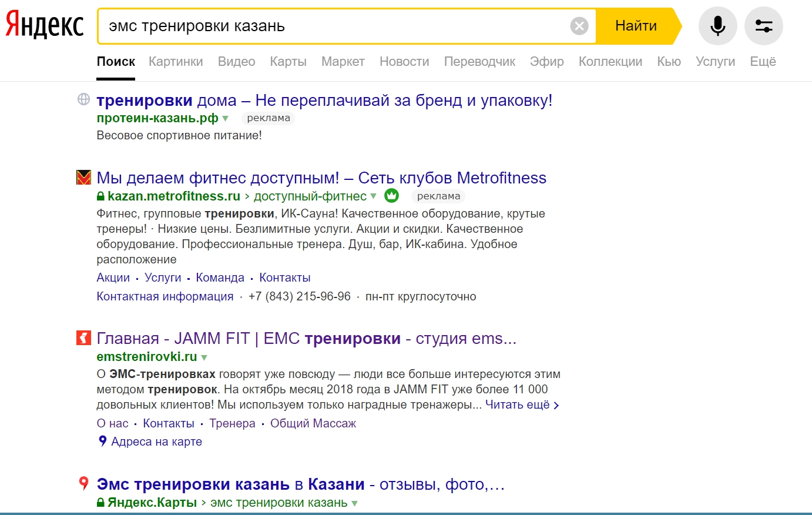Open the Переводчик tab

[x=479, y=62]
